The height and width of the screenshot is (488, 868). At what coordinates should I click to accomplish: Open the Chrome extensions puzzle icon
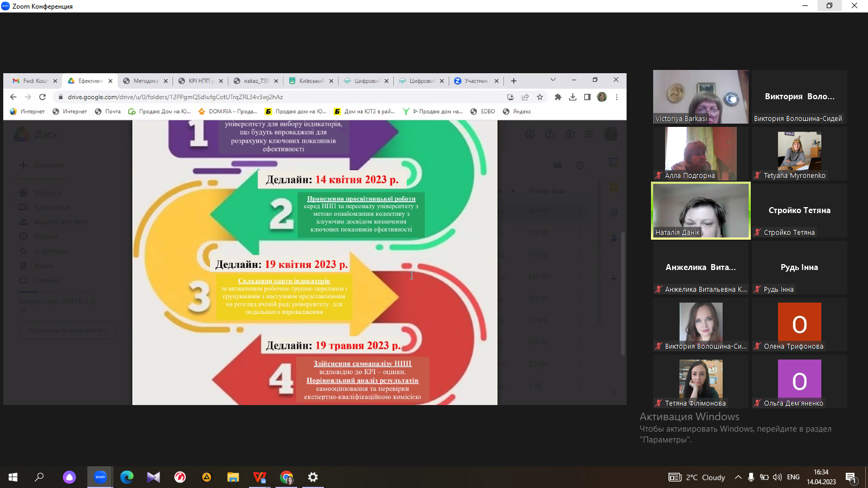point(558,97)
